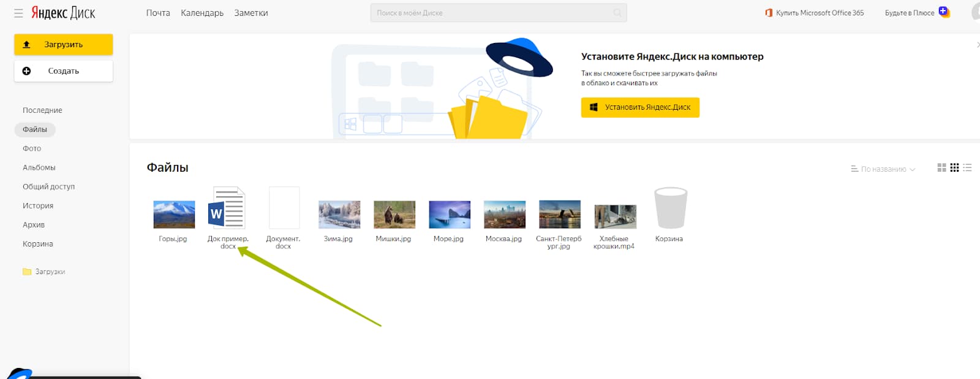Open the Корзина trash bin icon in files
The width and height of the screenshot is (980, 379).
coord(670,209)
